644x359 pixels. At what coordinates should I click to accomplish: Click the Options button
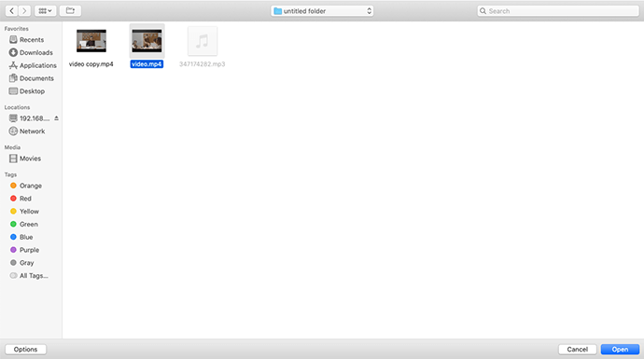tap(25, 350)
